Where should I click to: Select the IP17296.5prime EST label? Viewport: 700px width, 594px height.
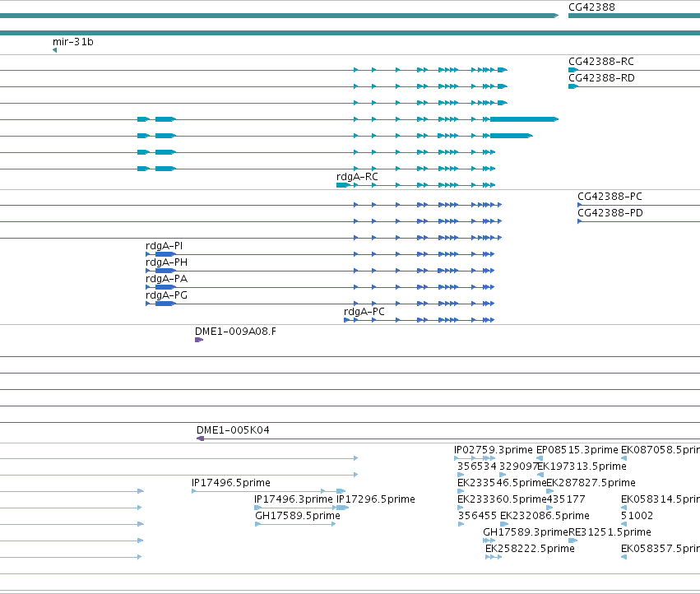(x=376, y=499)
